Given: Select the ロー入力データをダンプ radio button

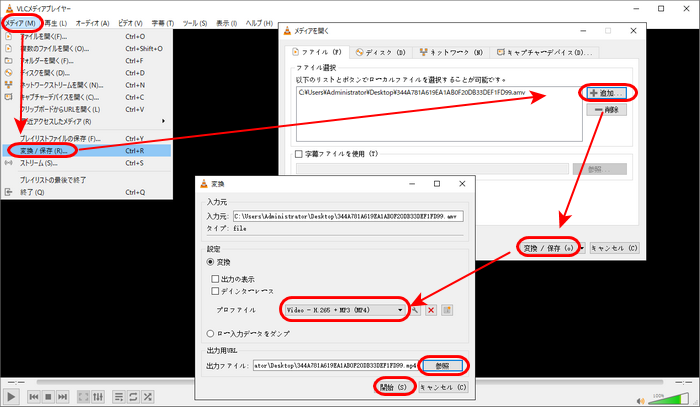Looking at the screenshot, I should 210,333.
